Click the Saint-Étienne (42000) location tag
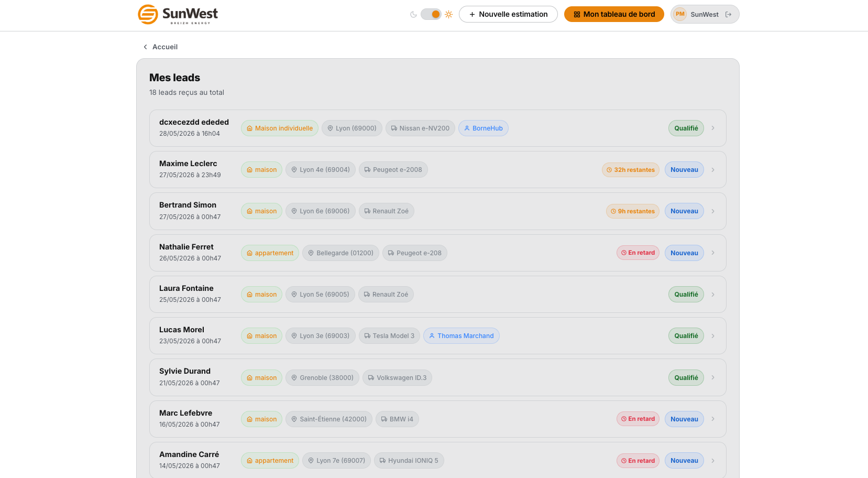This screenshot has width=868, height=478. coord(329,419)
